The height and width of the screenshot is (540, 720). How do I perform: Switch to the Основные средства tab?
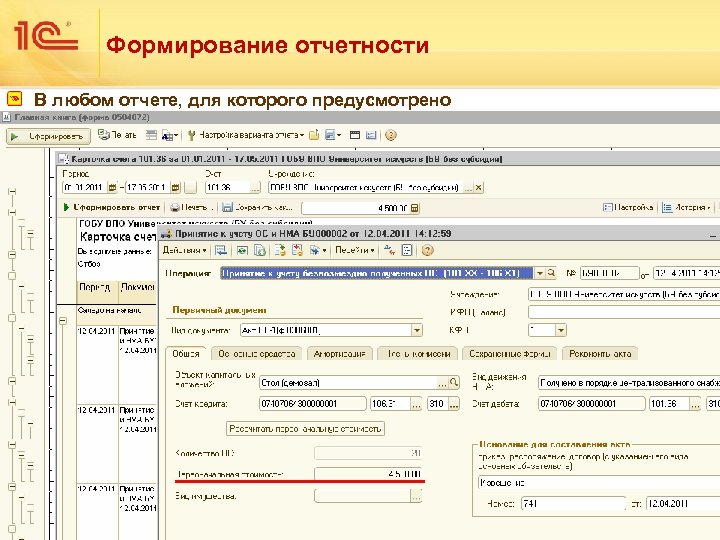[257, 354]
